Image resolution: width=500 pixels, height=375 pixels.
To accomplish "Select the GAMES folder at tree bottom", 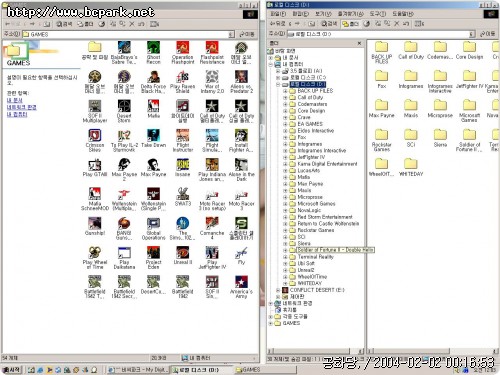I will (x=291, y=323).
